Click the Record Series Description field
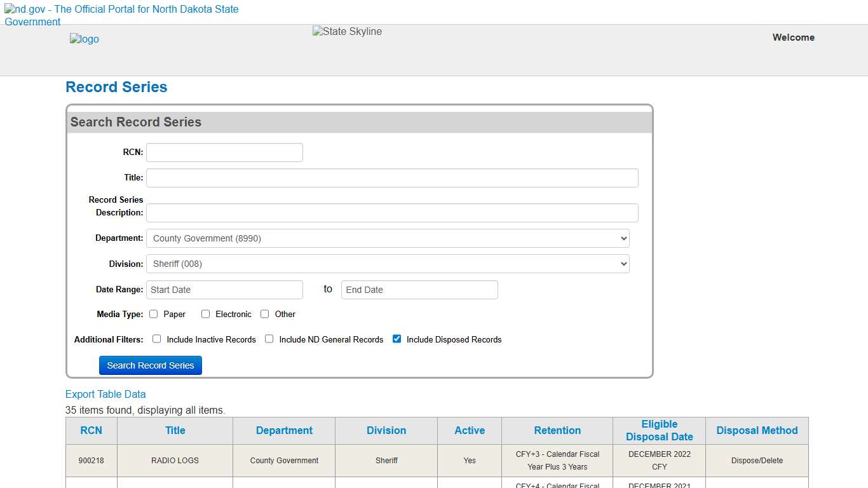The height and width of the screenshot is (488, 868). pyautogui.click(x=391, y=212)
